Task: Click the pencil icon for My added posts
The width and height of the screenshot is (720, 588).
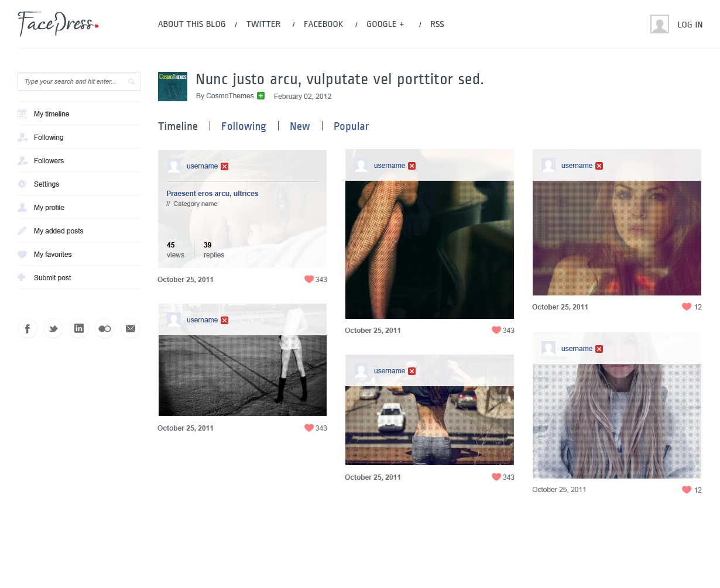Action: [x=22, y=231]
